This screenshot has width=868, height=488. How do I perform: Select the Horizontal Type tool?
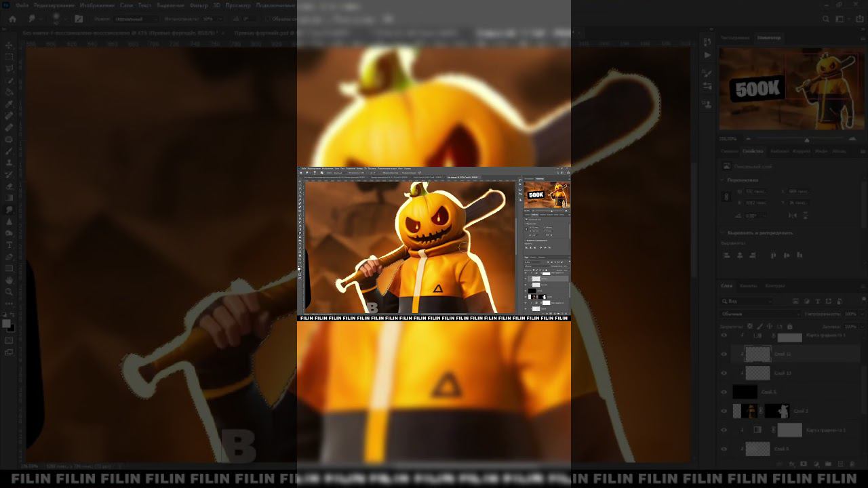9,245
